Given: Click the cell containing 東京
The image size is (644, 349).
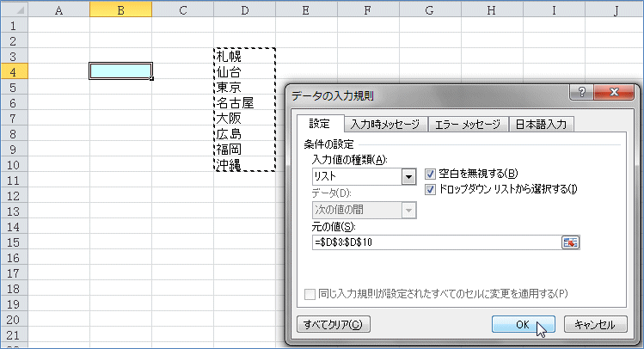Looking at the screenshot, I should click(245, 87).
